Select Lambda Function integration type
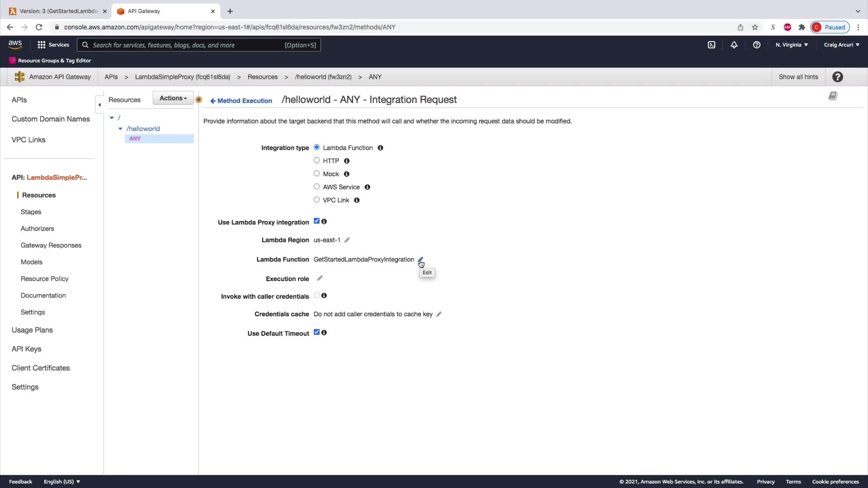This screenshot has height=488, width=868. click(x=316, y=147)
